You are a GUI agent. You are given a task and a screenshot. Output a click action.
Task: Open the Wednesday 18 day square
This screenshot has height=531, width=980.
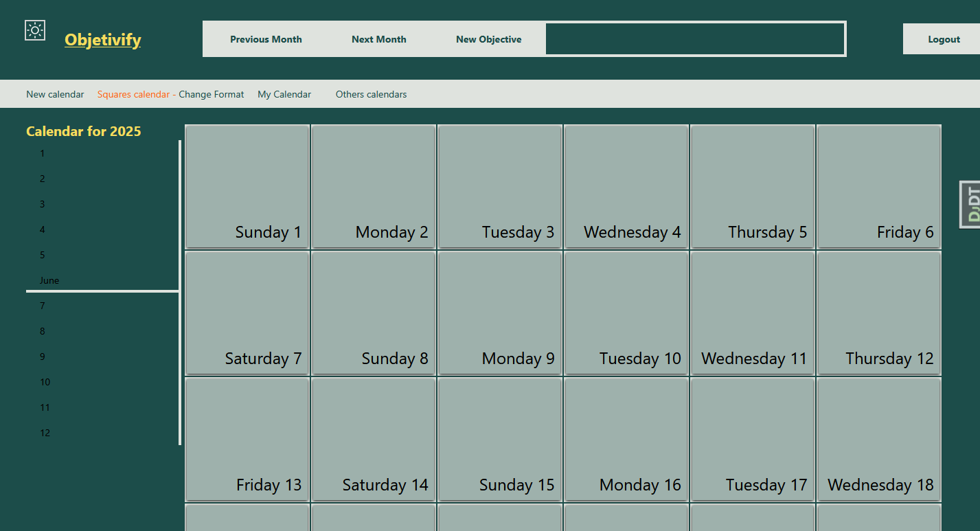(x=879, y=440)
